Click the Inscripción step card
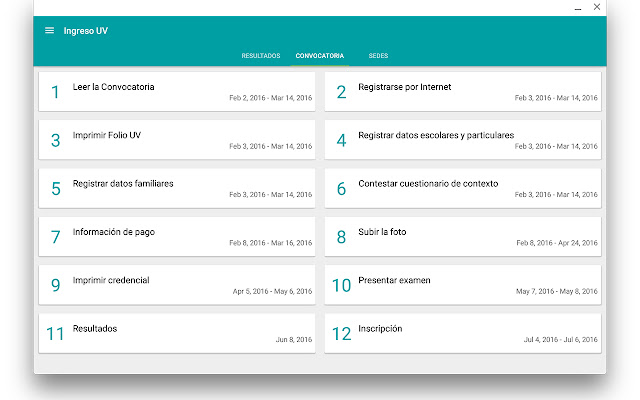The width and height of the screenshot is (640, 400). point(463,333)
